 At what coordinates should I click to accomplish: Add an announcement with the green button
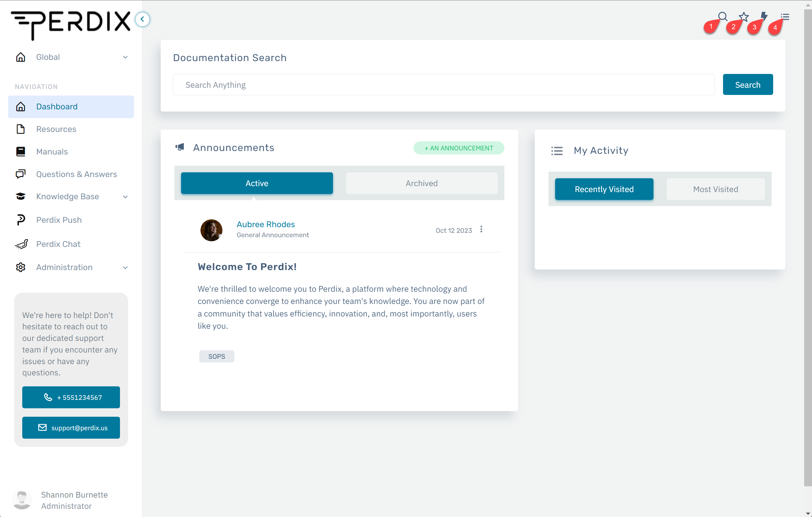[x=459, y=148]
